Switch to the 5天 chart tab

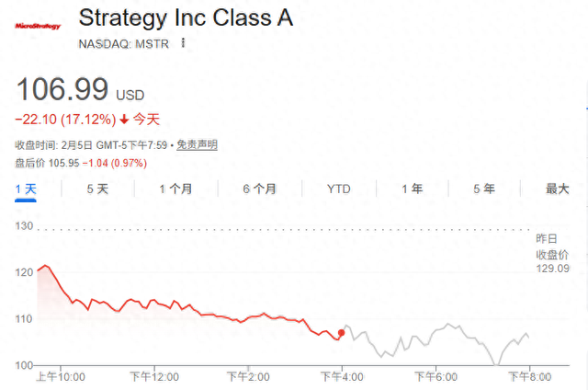[97, 189]
